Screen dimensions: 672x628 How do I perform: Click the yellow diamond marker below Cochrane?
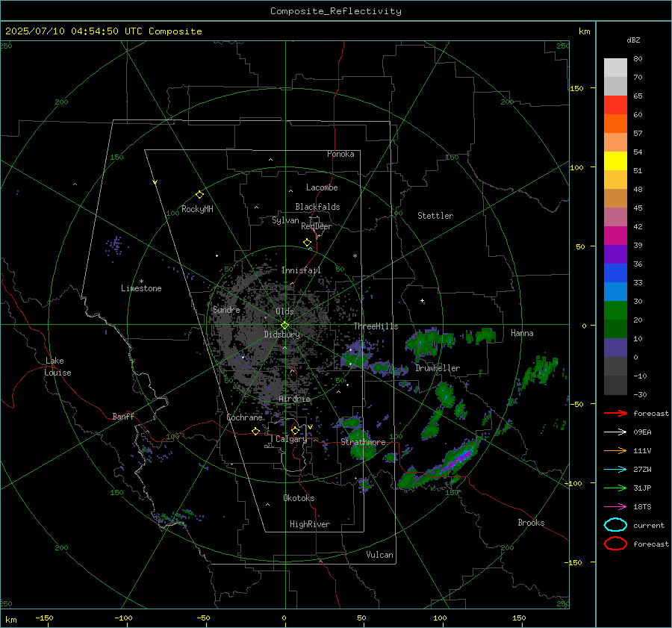[255, 432]
